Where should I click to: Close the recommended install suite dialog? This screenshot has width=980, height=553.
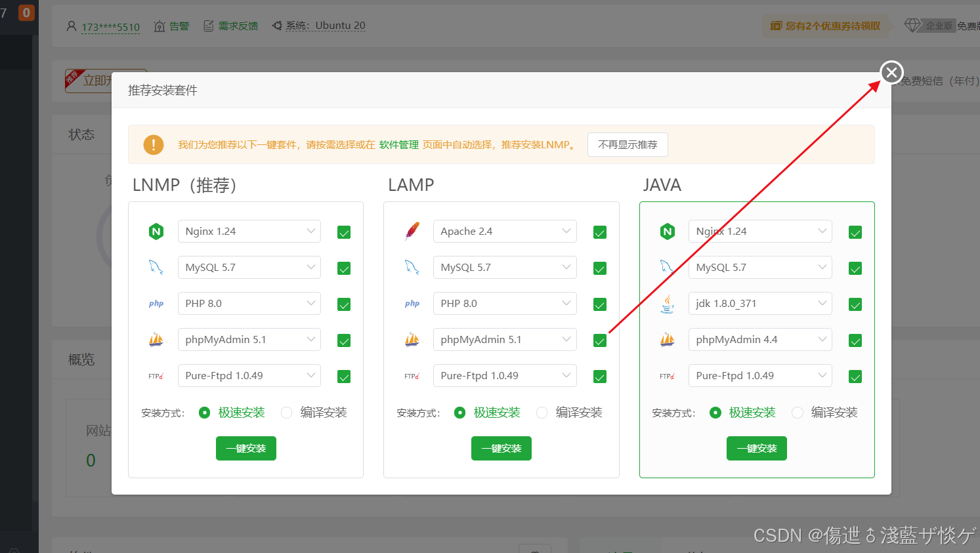891,72
